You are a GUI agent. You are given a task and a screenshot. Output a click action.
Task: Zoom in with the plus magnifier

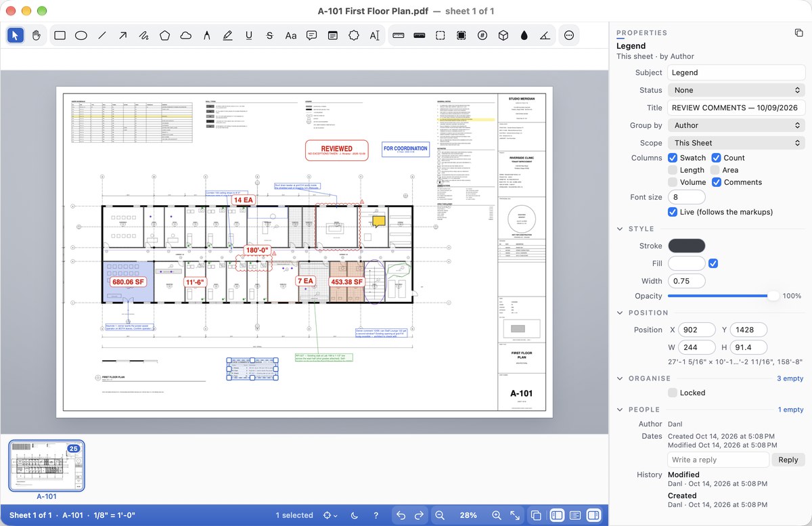(x=497, y=515)
